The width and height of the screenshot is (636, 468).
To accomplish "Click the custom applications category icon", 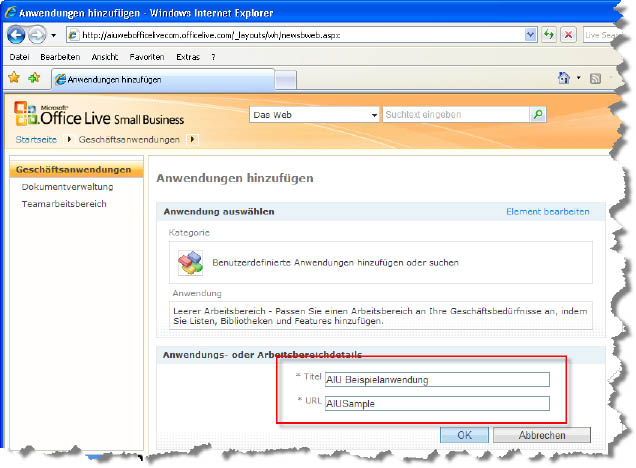I will (190, 263).
